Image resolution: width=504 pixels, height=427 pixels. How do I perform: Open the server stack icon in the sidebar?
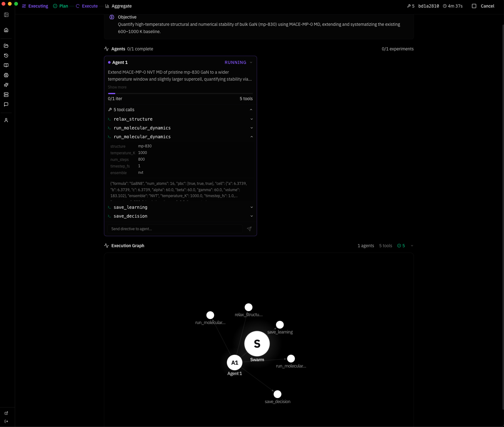(x=6, y=95)
